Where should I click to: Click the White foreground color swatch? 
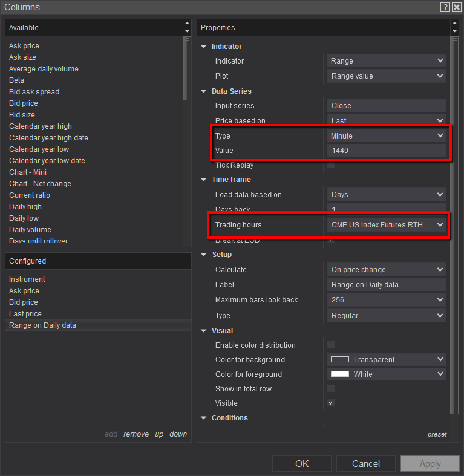[340, 374]
